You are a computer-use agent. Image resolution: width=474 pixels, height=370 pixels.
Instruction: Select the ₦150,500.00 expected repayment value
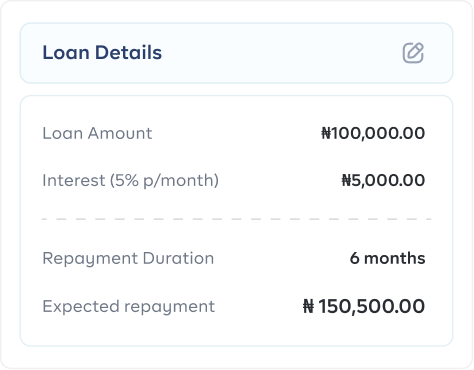pos(364,306)
